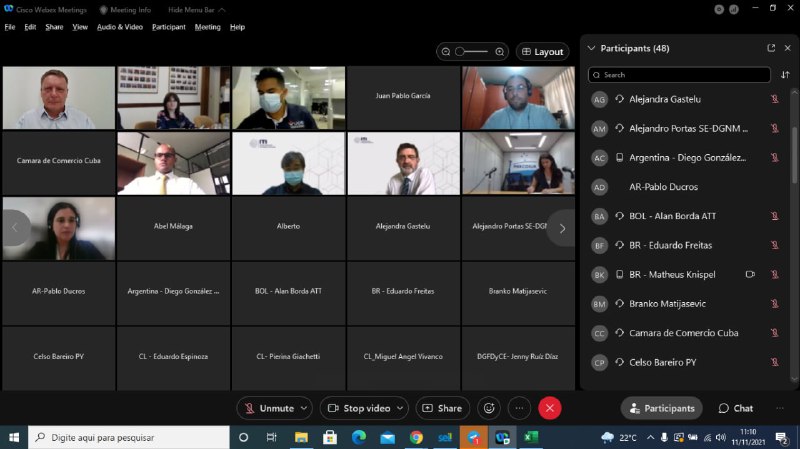800x449 pixels.
Task: Open Excel from the Windows taskbar
Action: [532, 438]
